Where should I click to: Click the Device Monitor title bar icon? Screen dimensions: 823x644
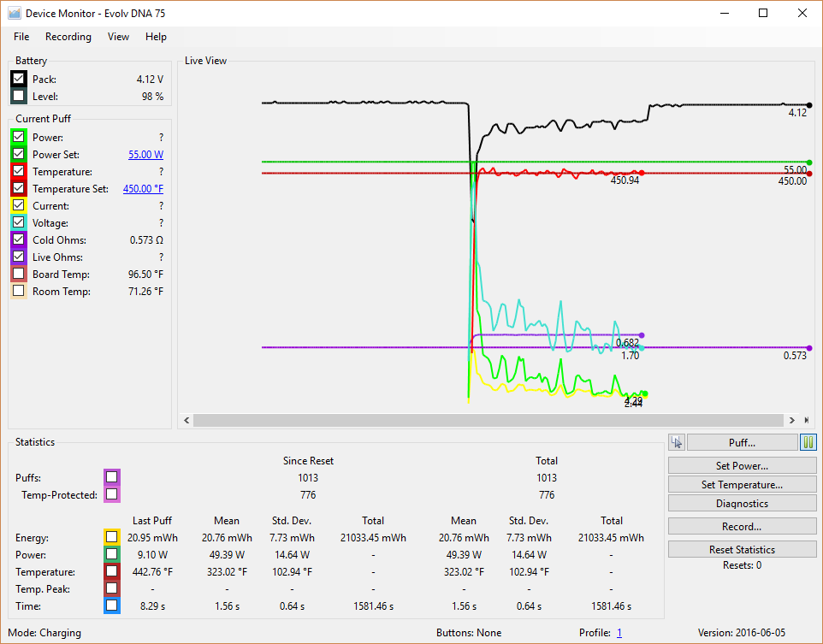(x=14, y=13)
